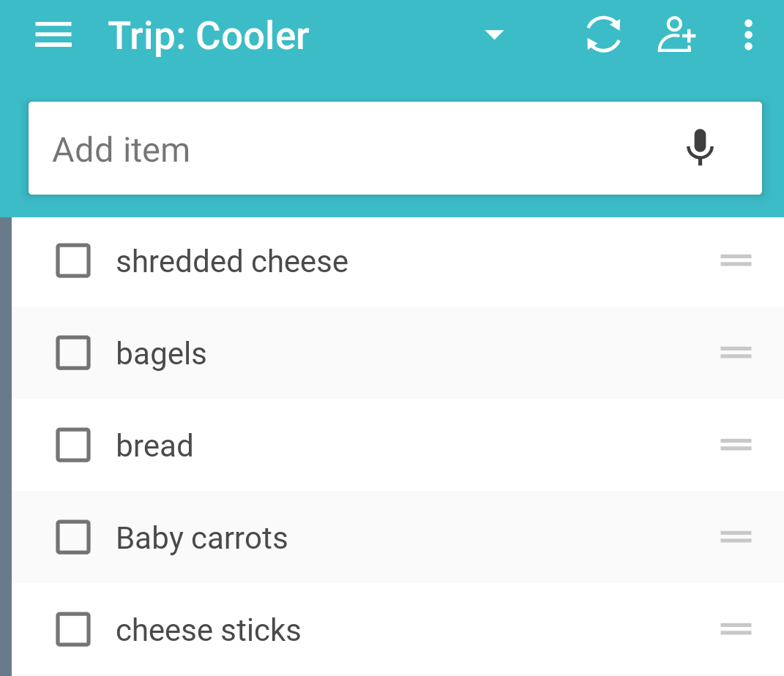Select the shredded cheese item label

point(232,261)
